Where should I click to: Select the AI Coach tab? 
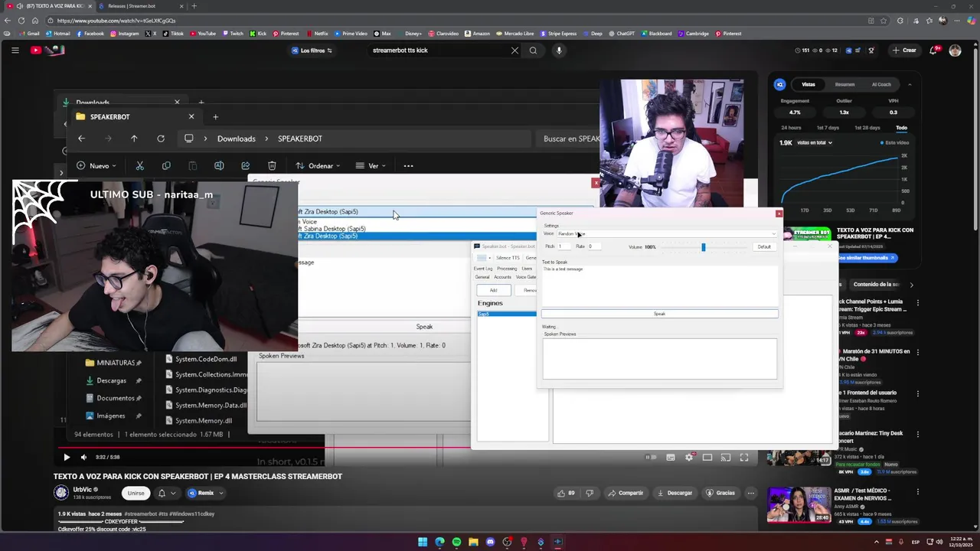881,84
